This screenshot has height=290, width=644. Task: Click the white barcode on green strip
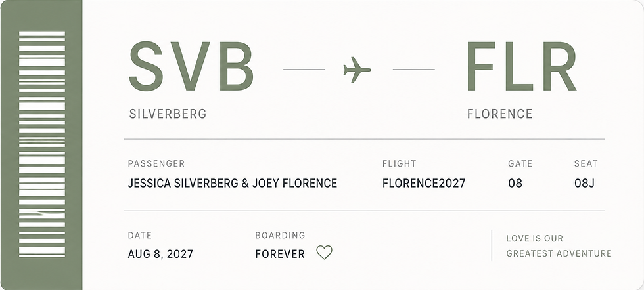coord(42,144)
